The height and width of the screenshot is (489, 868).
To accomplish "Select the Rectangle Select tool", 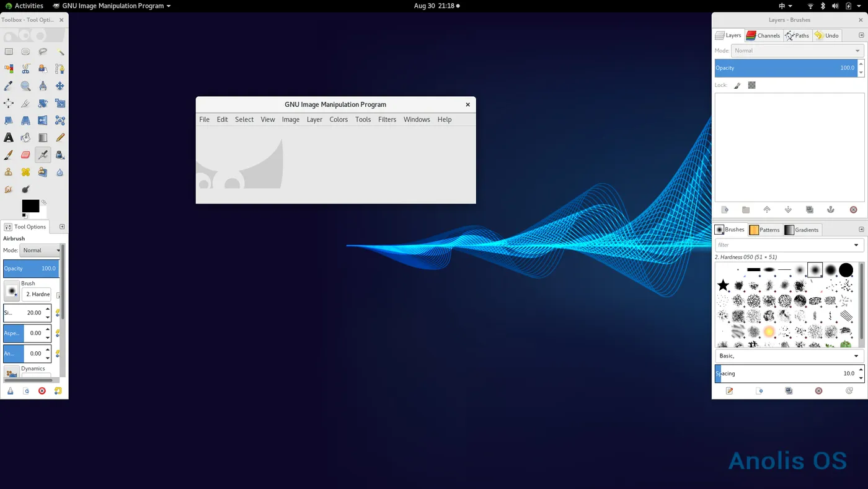I will (x=9, y=52).
